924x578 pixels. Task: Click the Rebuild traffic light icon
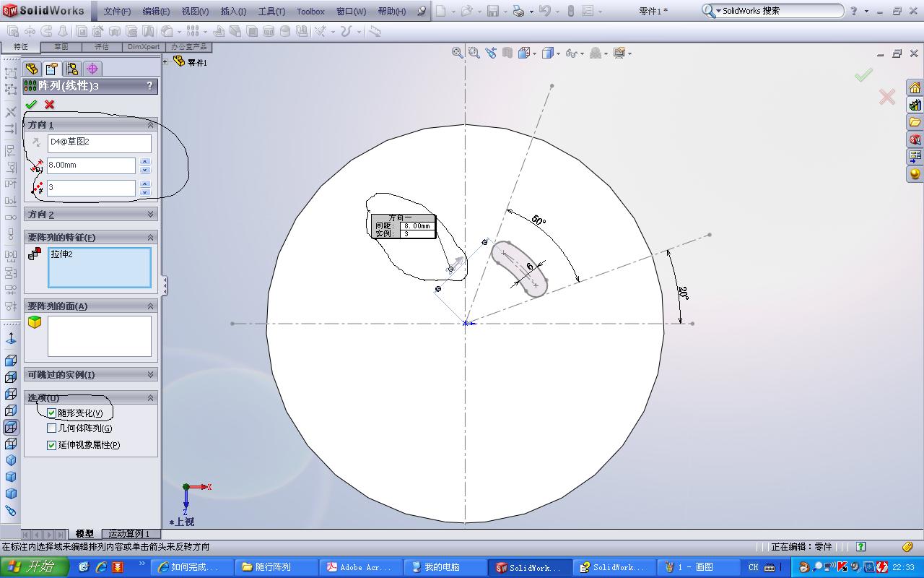pyautogui.click(x=570, y=12)
